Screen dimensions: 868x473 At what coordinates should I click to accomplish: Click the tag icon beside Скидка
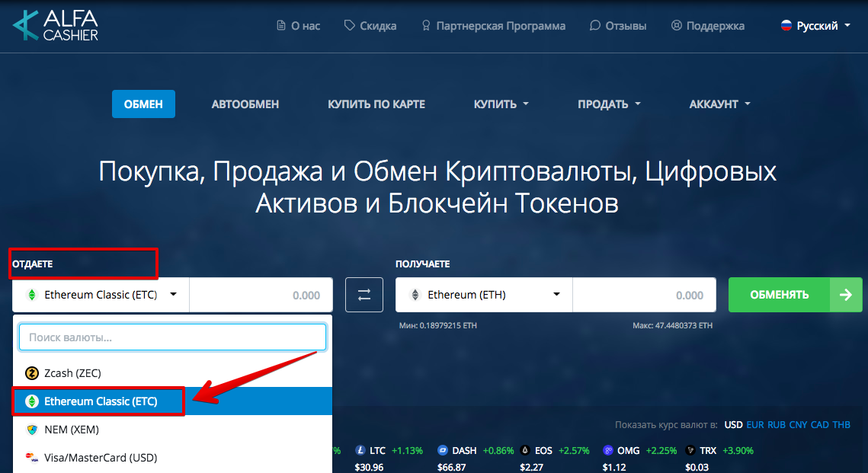click(349, 25)
